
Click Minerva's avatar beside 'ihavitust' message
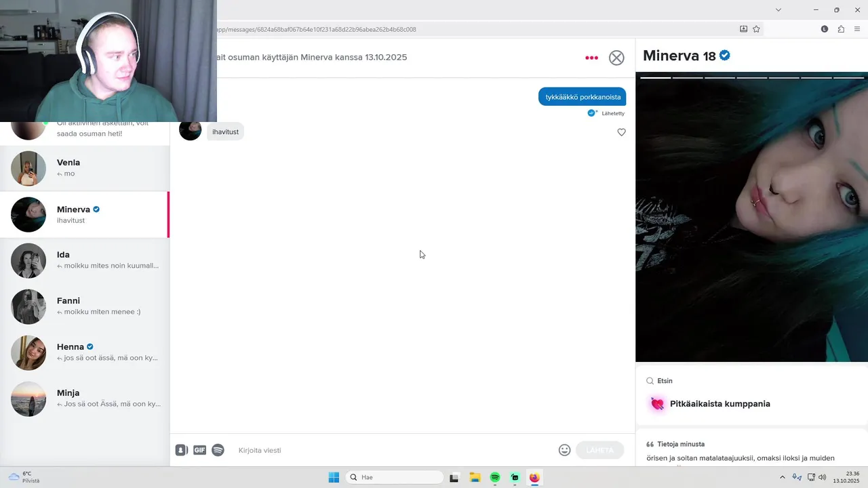click(190, 129)
